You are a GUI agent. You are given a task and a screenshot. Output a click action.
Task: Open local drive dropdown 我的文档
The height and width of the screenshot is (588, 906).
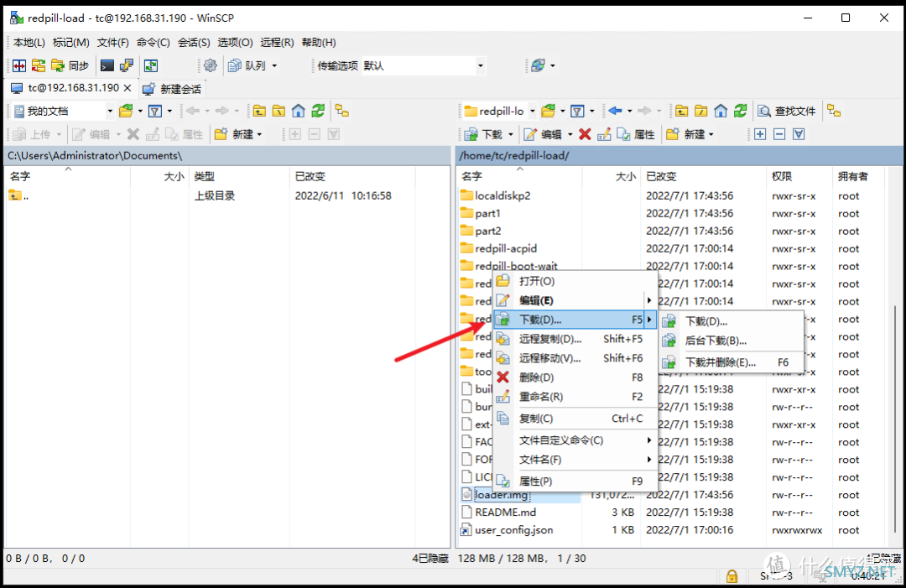click(63, 111)
